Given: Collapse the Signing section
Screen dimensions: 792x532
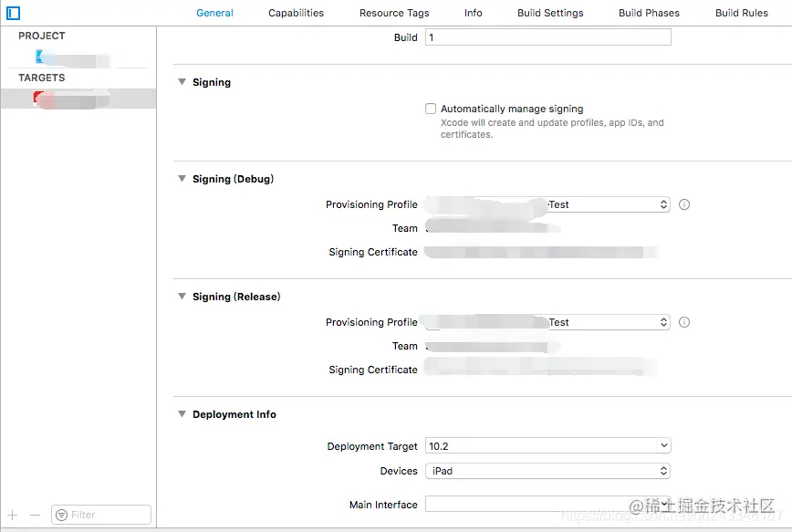Looking at the screenshot, I should click(x=182, y=82).
